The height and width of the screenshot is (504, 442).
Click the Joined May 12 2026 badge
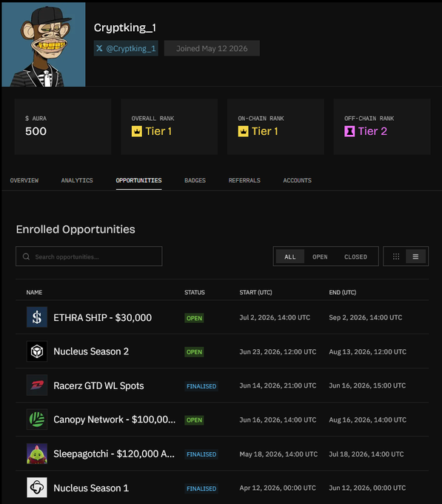coord(212,48)
